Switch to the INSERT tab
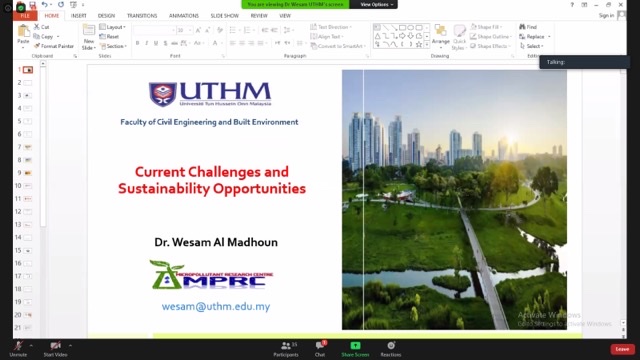 (78, 16)
